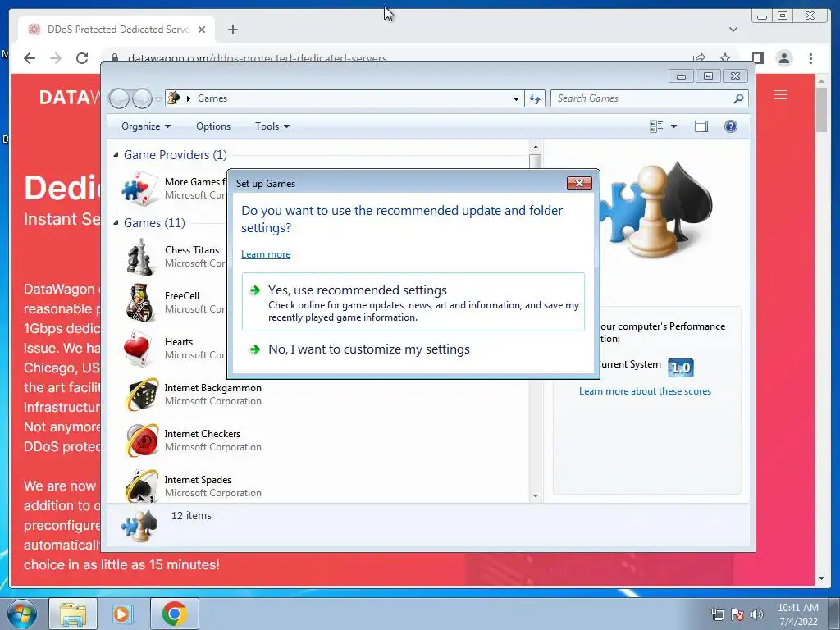This screenshot has width=840, height=630.
Task: Open Chrome's three-dot menu
Action: point(811,58)
